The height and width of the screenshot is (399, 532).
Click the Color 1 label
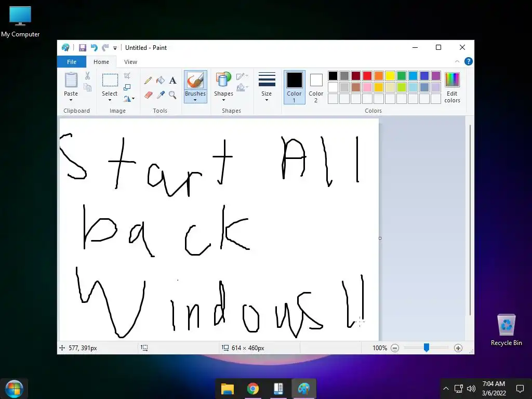(x=294, y=97)
